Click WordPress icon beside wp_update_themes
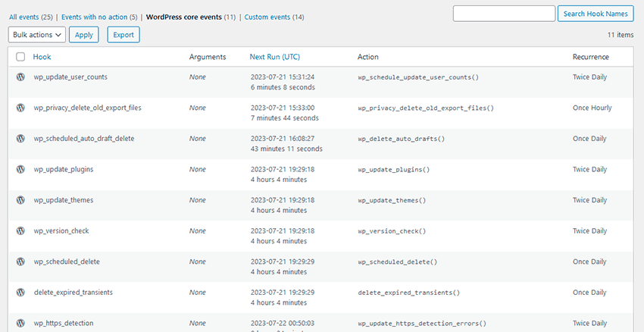This screenshot has height=332, width=644. [x=20, y=200]
